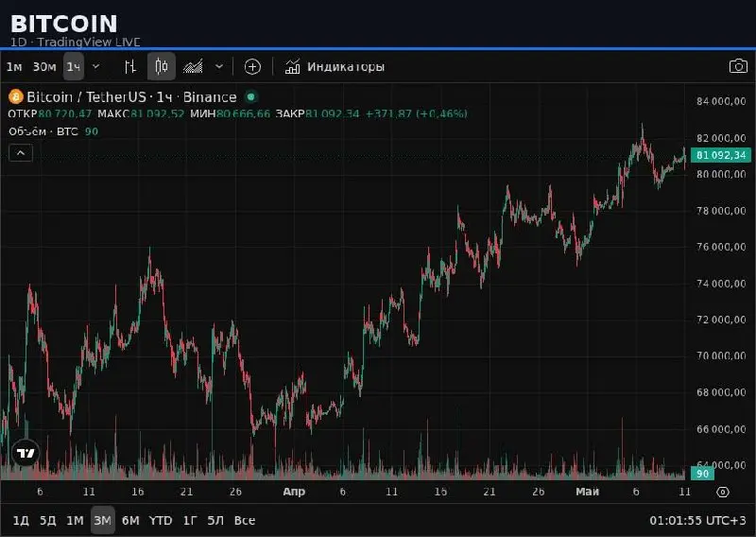Expand the chart style dropdown

[219, 66]
